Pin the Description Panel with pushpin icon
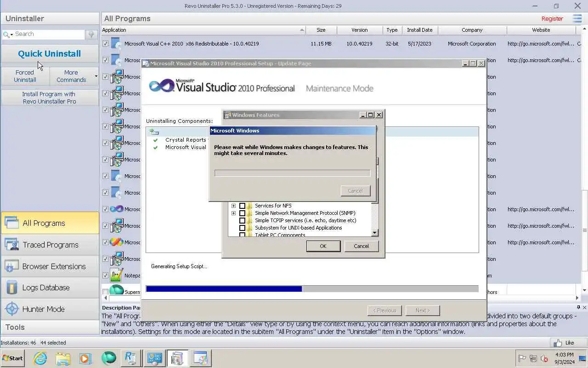 click(578, 307)
